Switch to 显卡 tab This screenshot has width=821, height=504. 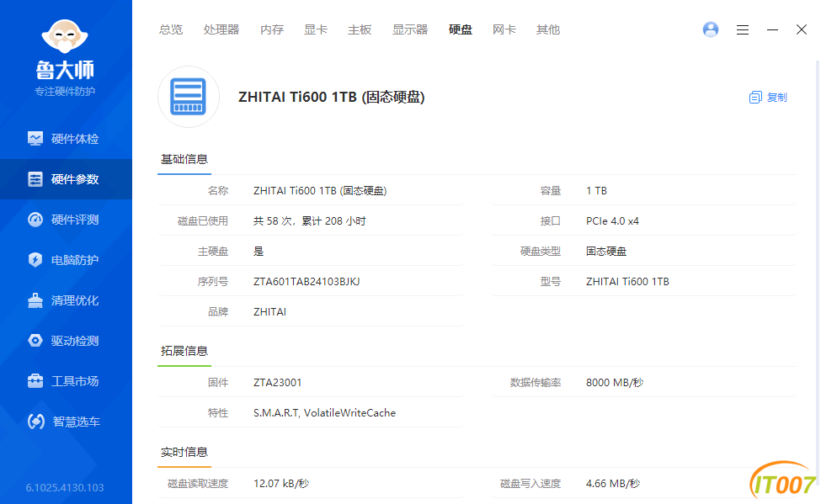tap(316, 29)
